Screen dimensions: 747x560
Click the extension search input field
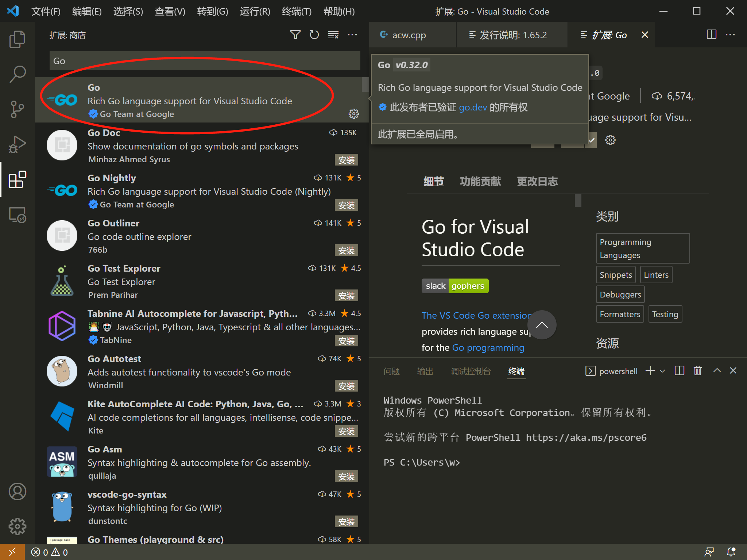[205, 61]
